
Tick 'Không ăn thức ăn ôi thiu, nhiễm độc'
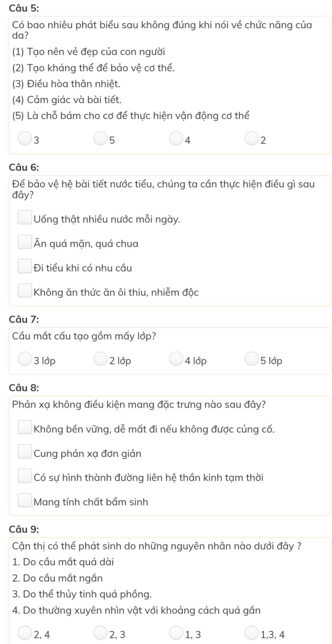point(25,290)
